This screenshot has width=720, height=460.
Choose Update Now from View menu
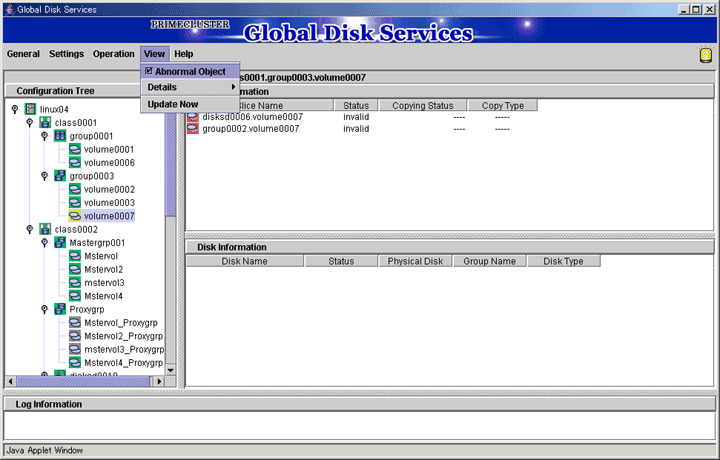pos(190,104)
